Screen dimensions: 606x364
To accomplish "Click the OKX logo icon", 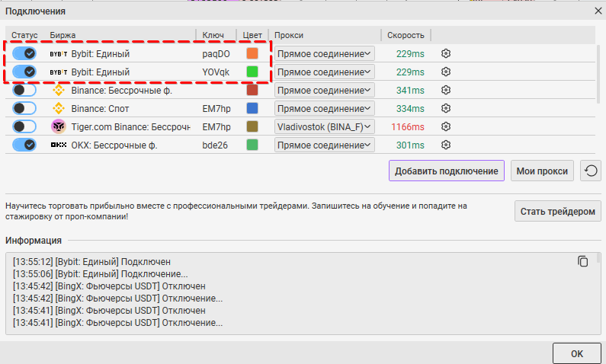I will point(59,145).
